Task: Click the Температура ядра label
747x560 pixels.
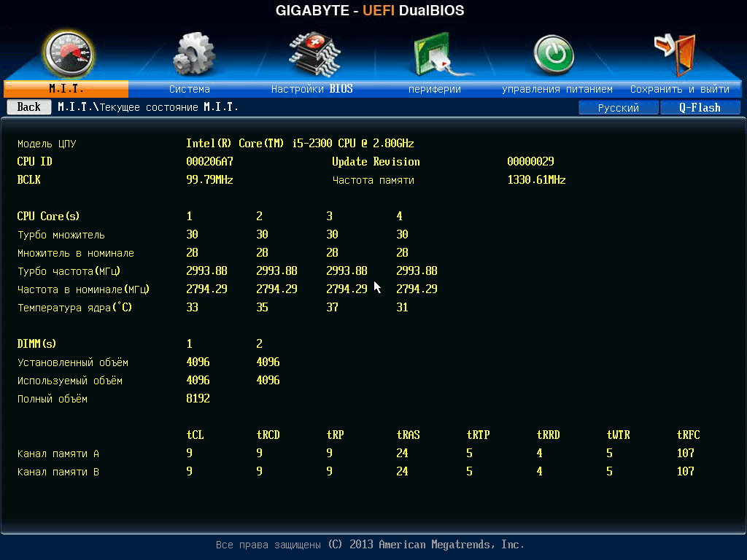Action: pyautogui.click(x=75, y=308)
